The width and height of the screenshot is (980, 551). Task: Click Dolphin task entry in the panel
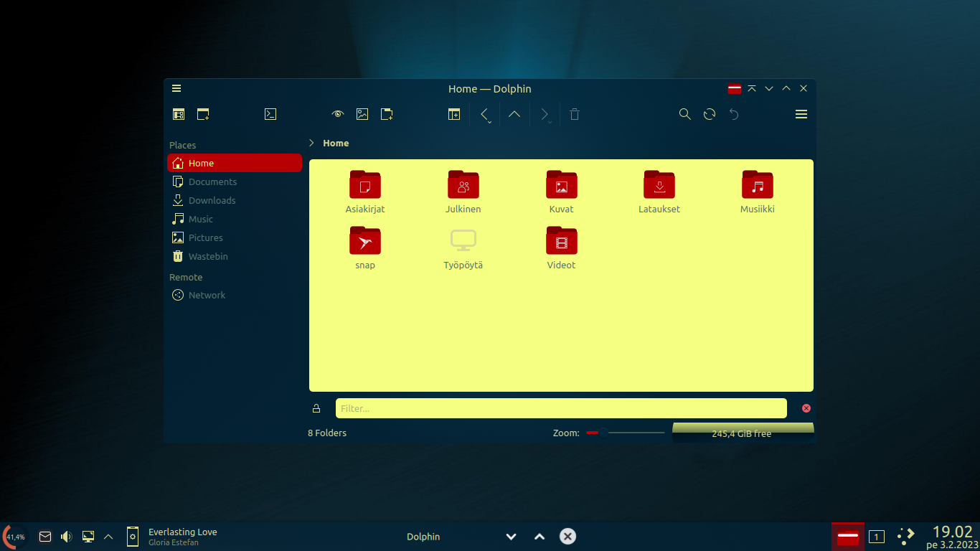tap(423, 537)
